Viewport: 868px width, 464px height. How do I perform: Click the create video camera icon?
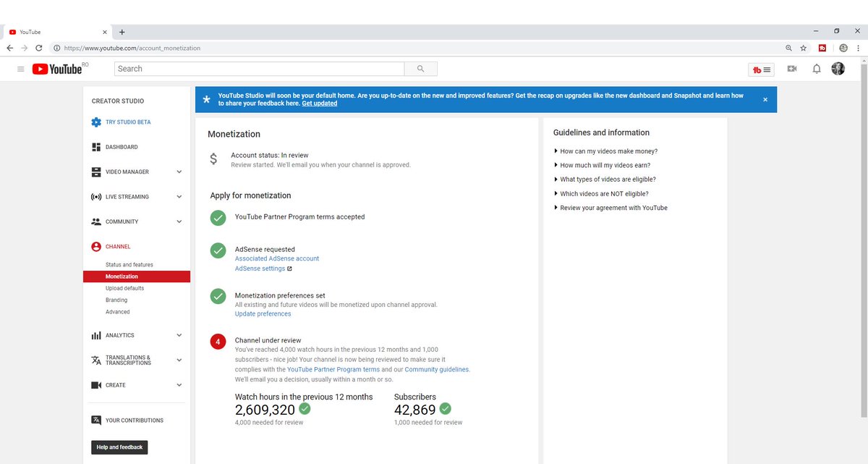pos(792,69)
